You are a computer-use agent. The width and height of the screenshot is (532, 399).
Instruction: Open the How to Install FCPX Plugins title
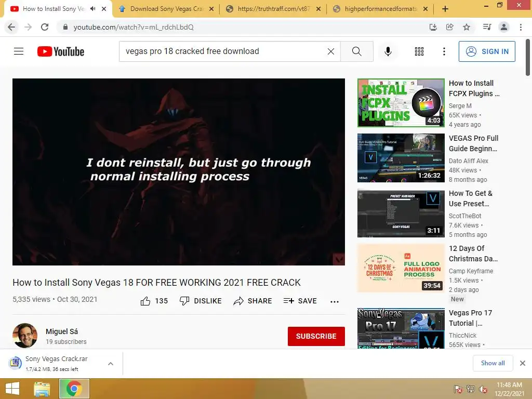[474, 88]
